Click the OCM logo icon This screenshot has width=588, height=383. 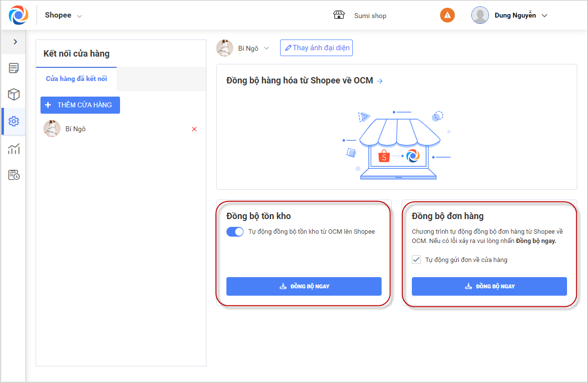tap(18, 15)
